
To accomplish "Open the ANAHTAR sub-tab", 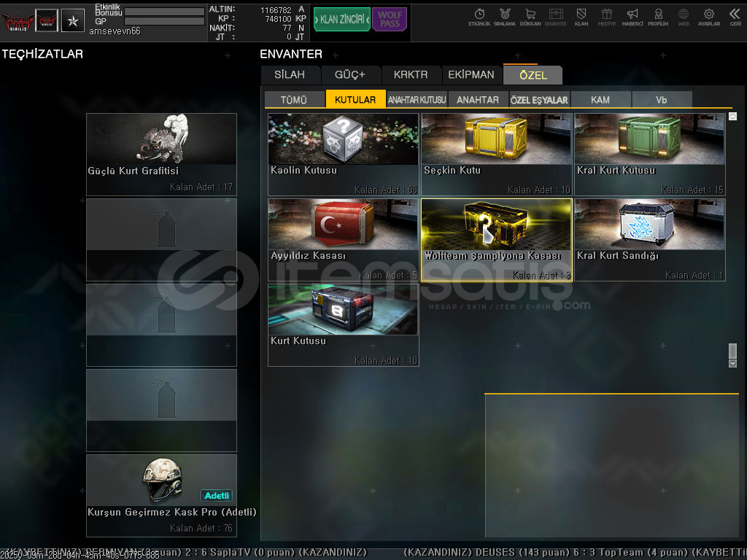I will [x=478, y=99].
